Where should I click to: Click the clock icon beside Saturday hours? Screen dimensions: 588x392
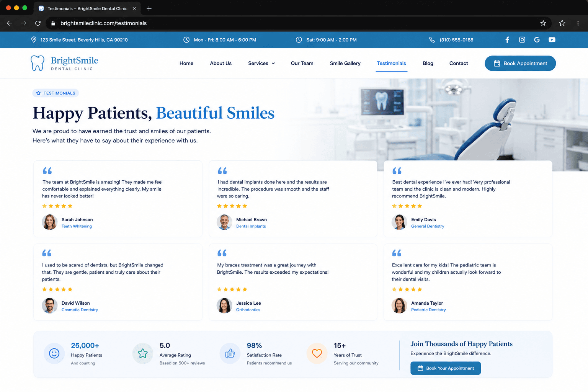[x=299, y=40]
